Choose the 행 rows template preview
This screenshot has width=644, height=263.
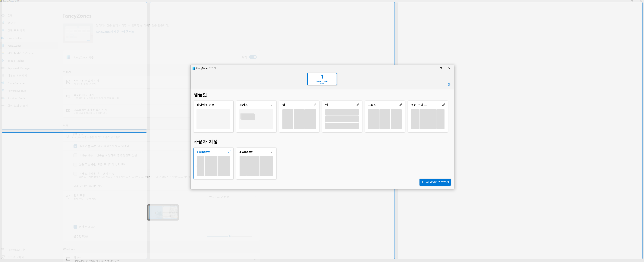342,119
